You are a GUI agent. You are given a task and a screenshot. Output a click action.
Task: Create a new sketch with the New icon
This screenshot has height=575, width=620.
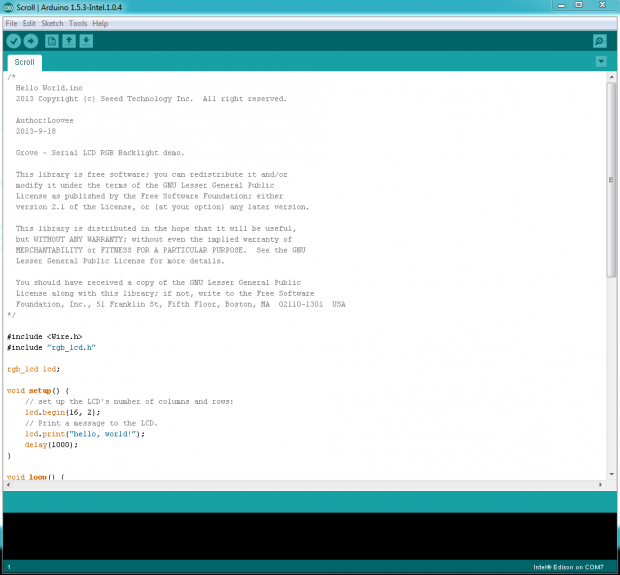[52, 41]
